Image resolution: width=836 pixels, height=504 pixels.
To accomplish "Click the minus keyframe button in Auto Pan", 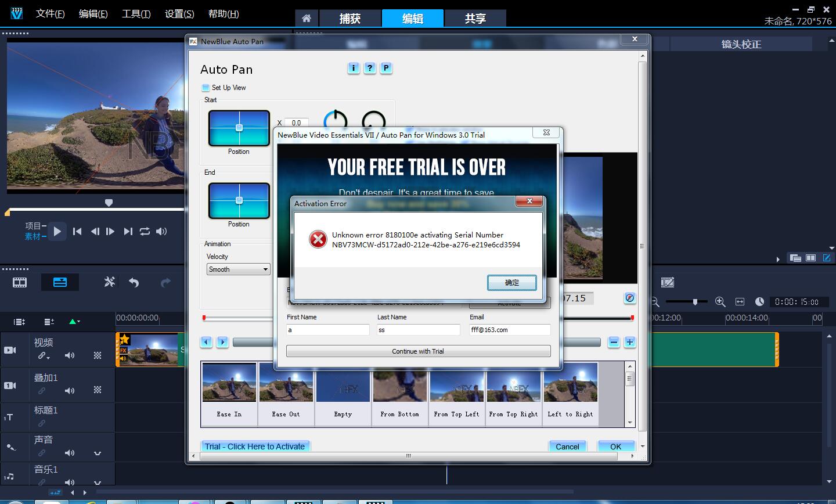I will [614, 342].
